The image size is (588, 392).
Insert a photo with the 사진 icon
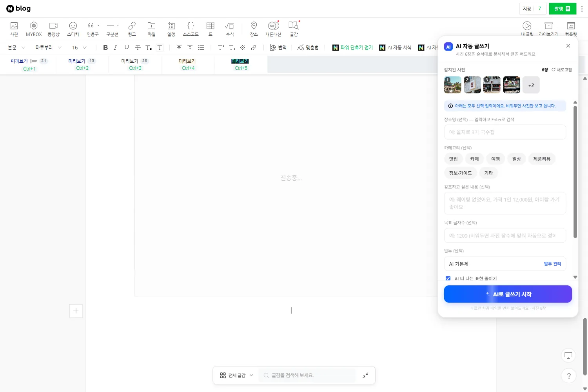point(14,29)
